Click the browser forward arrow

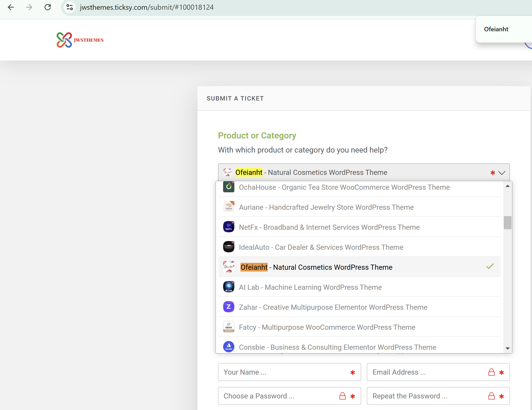coord(29,7)
